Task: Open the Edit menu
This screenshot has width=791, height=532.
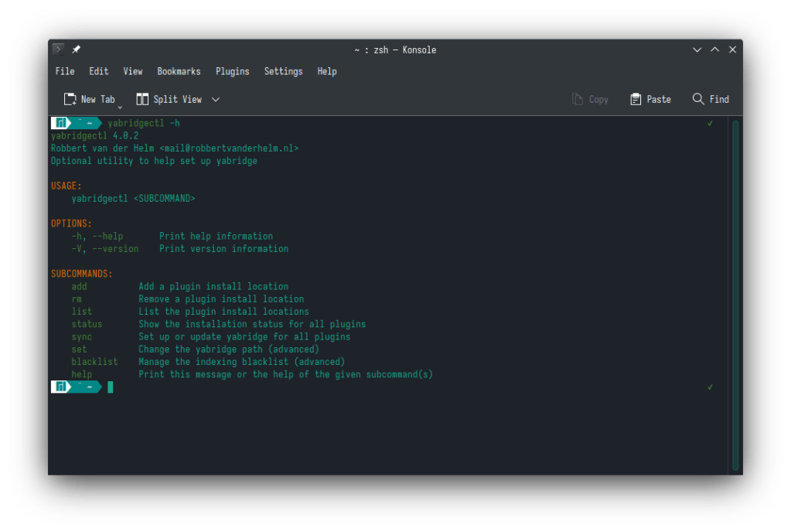Action: point(99,71)
